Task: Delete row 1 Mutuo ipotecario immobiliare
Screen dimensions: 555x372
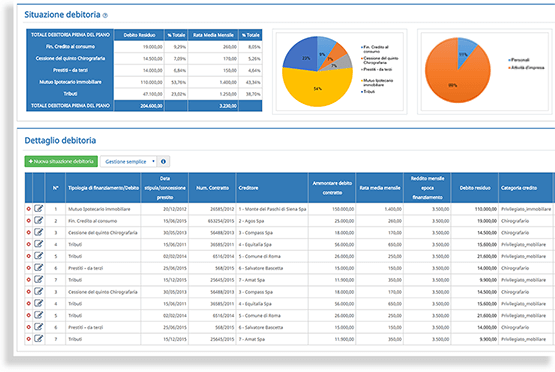Action: coord(29,209)
